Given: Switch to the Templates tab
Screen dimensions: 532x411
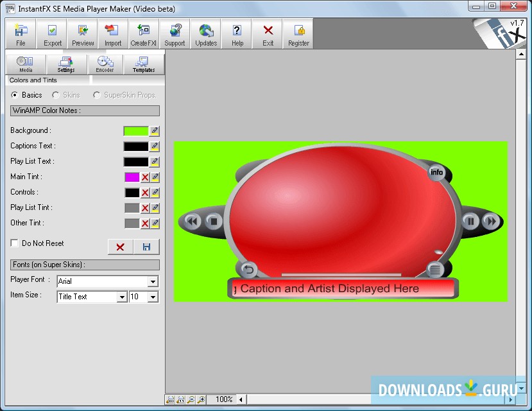Looking at the screenshot, I should pyautogui.click(x=144, y=64).
